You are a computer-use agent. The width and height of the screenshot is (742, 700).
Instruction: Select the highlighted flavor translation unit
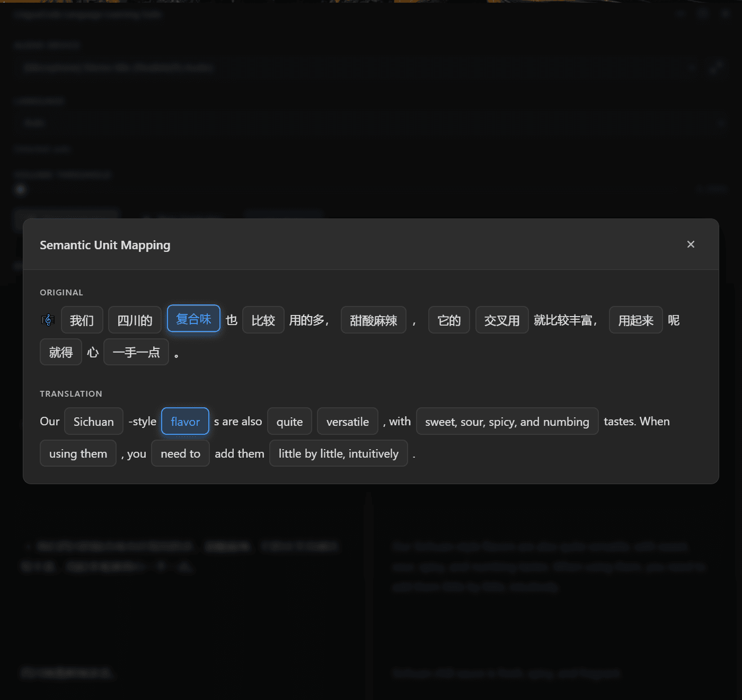tap(185, 422)
